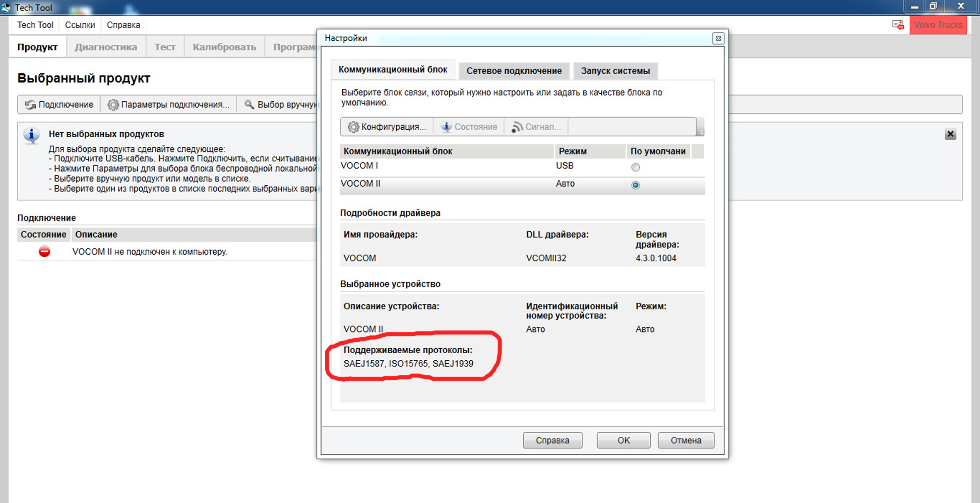Switch to Сетевое подключение tab
This screenshot has height=503, width=980.
tap(514, 71)
